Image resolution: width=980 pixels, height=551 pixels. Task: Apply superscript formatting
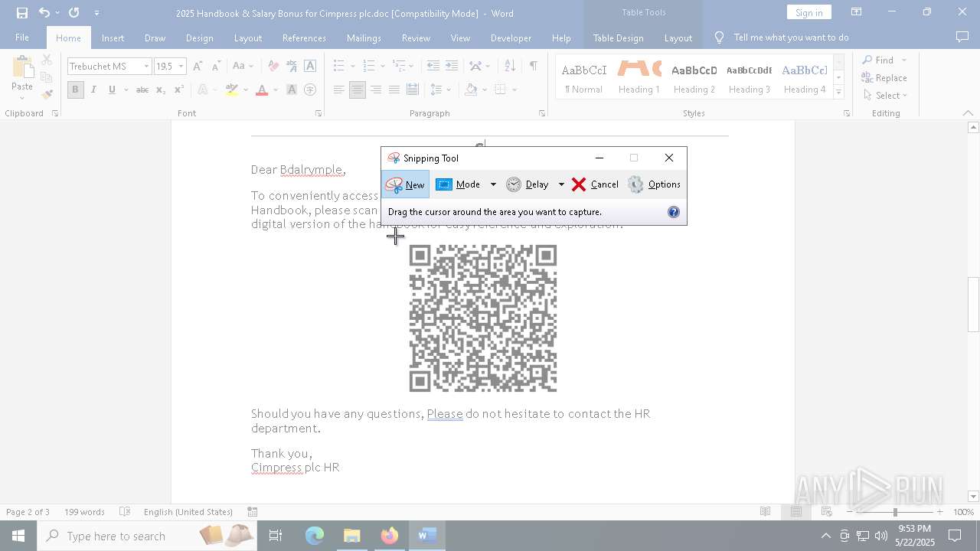coord(178,90)
